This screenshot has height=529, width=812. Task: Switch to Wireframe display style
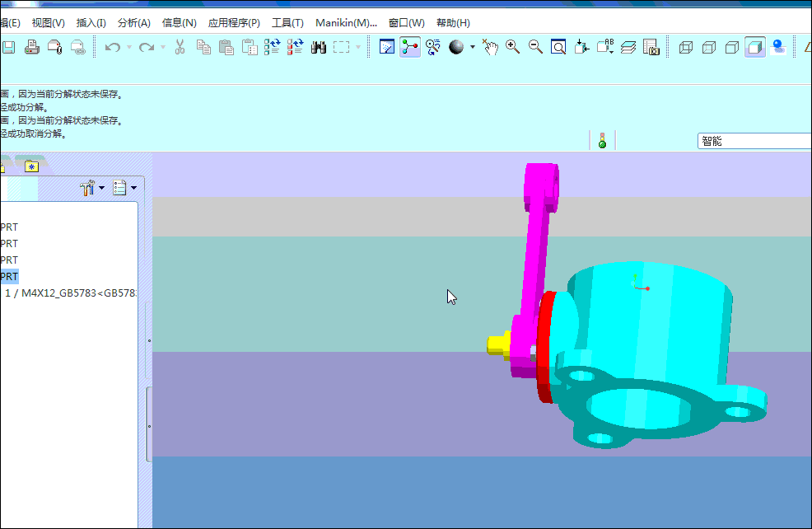point(686,48)
